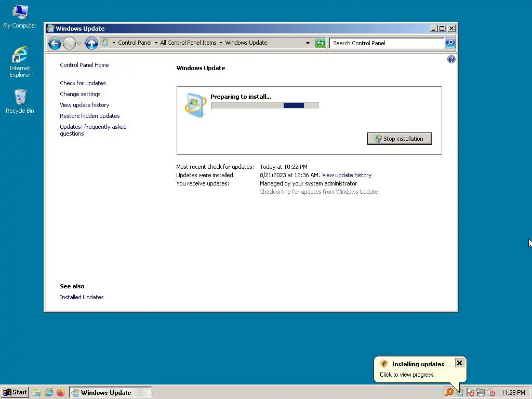
Task: Expand dropdown before Control Panel breadcrumb
Action: 114,43
